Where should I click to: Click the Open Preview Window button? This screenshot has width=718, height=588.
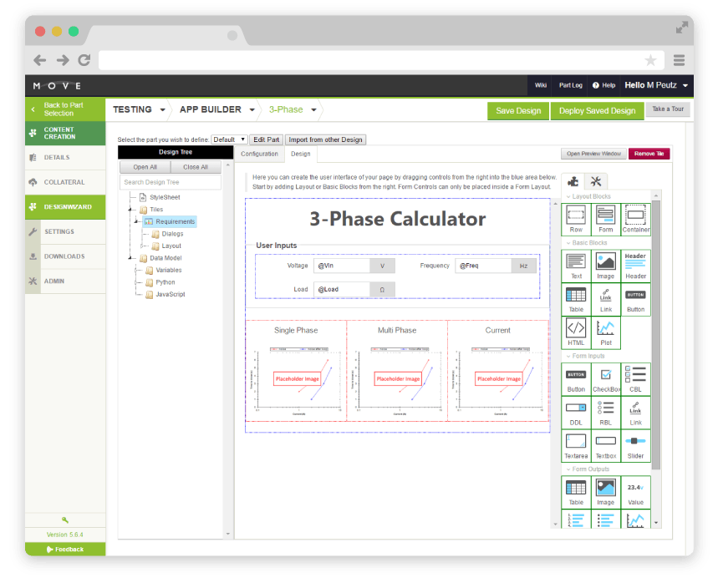pyautogui.click(x=594, y=154)
